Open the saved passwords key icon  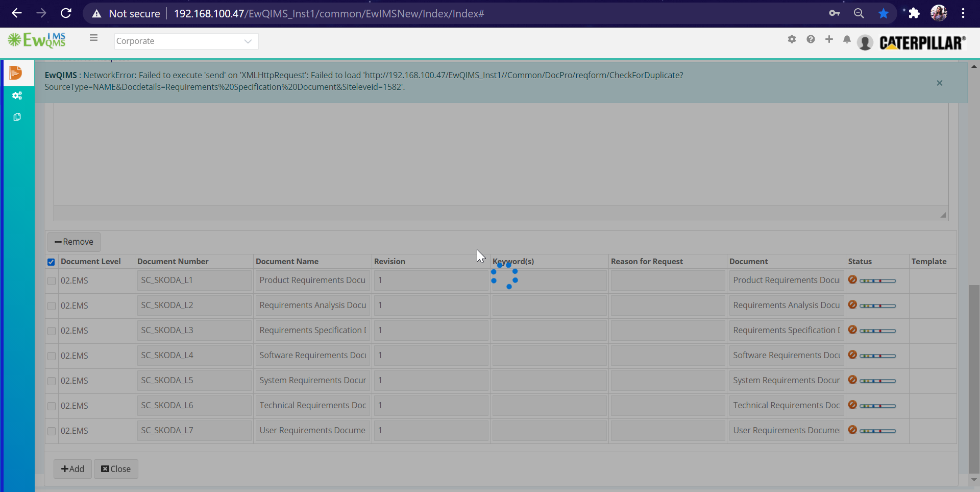pos(835,13)
